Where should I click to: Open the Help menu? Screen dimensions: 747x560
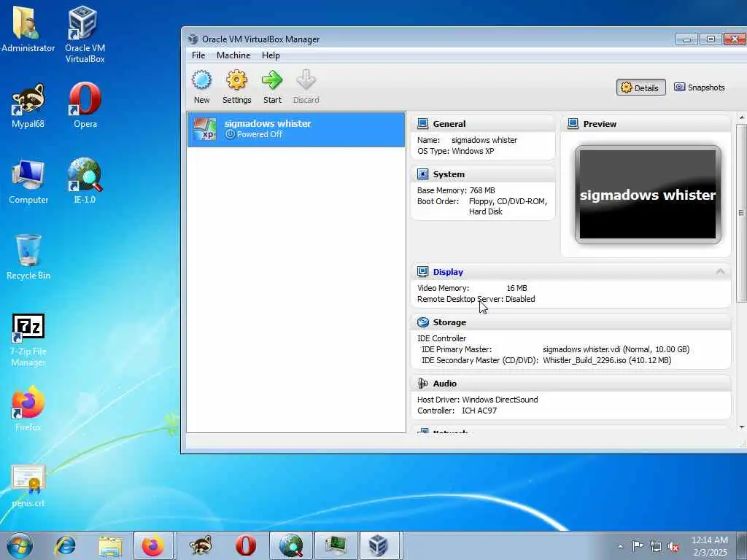pos(271,55)
